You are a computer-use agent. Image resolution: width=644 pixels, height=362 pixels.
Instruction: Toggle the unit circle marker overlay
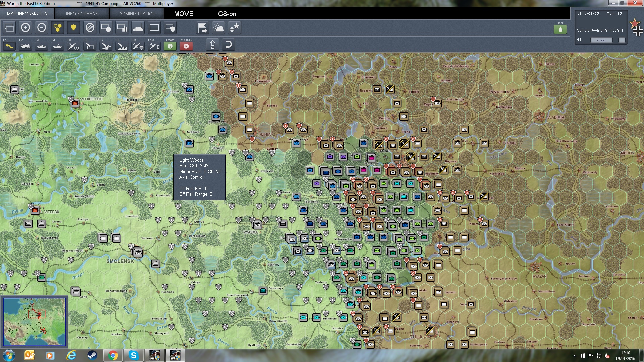tap(106, 27)
